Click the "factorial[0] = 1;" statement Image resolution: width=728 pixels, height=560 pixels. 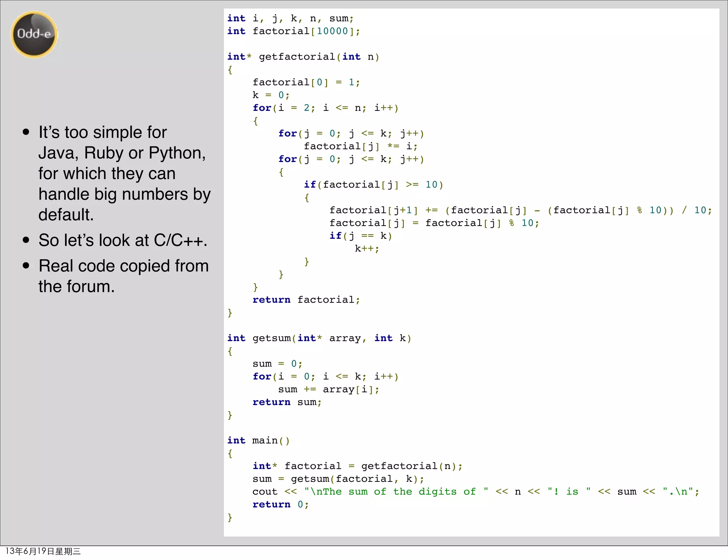coord(306,82)
